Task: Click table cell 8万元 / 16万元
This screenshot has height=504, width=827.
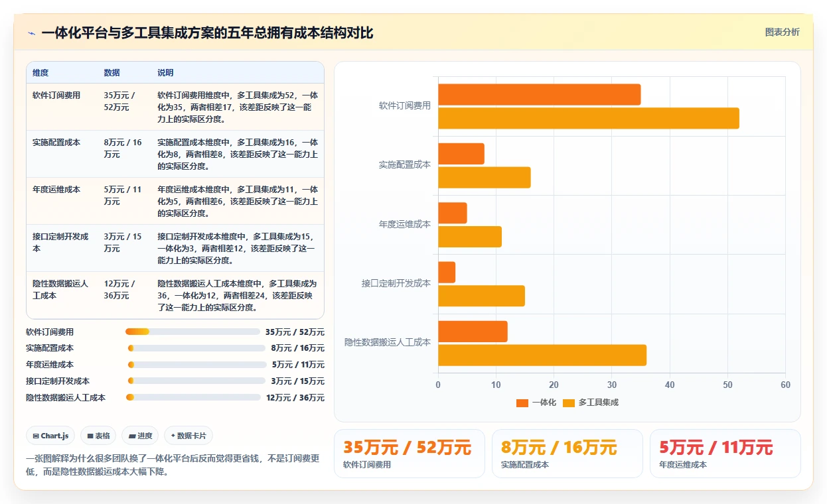Action: pos(123,149)
